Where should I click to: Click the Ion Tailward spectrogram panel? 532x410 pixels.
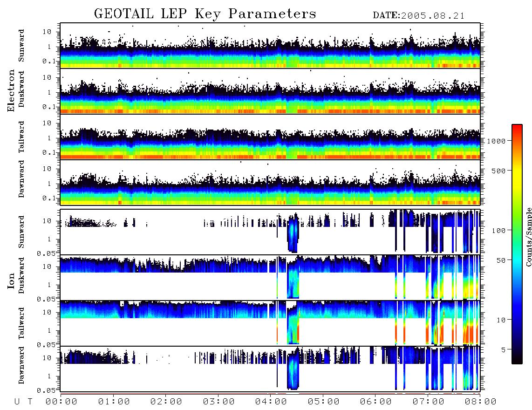coord(270,323)
